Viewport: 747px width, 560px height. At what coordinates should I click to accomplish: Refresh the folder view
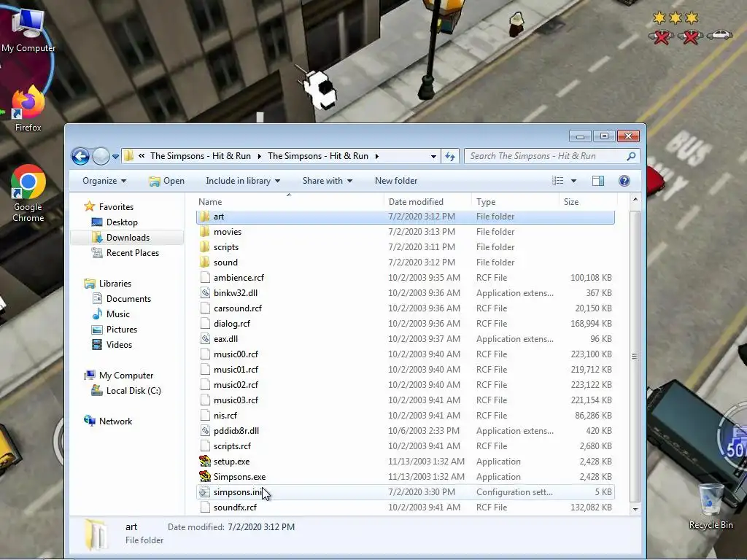coord(450,156)
